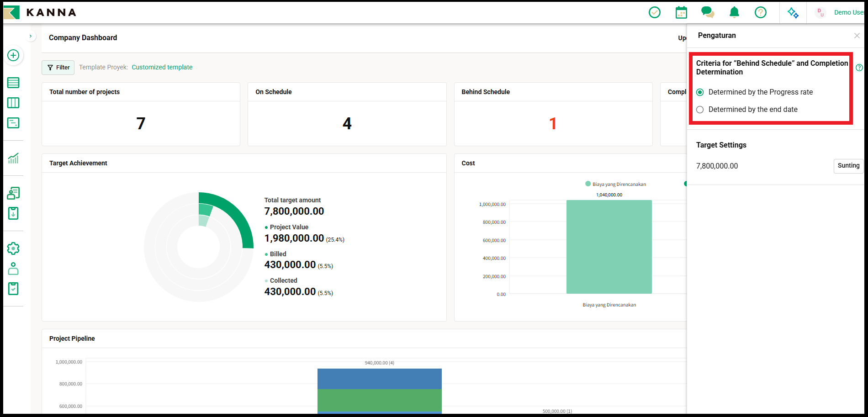Open the Customized template link
This screenshot has height=417, width=868.
[162, 67]
